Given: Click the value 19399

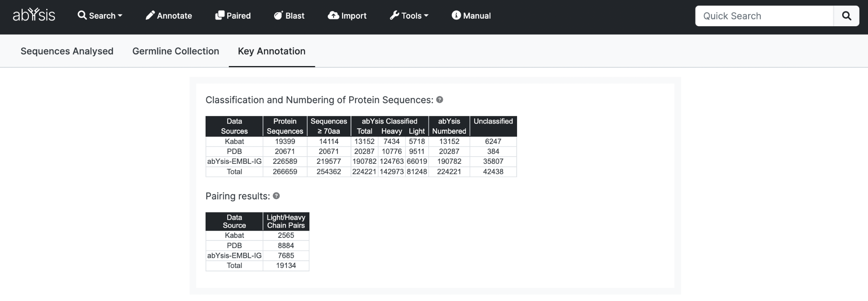Looking at the screenshot, I should tap(285, 141).
